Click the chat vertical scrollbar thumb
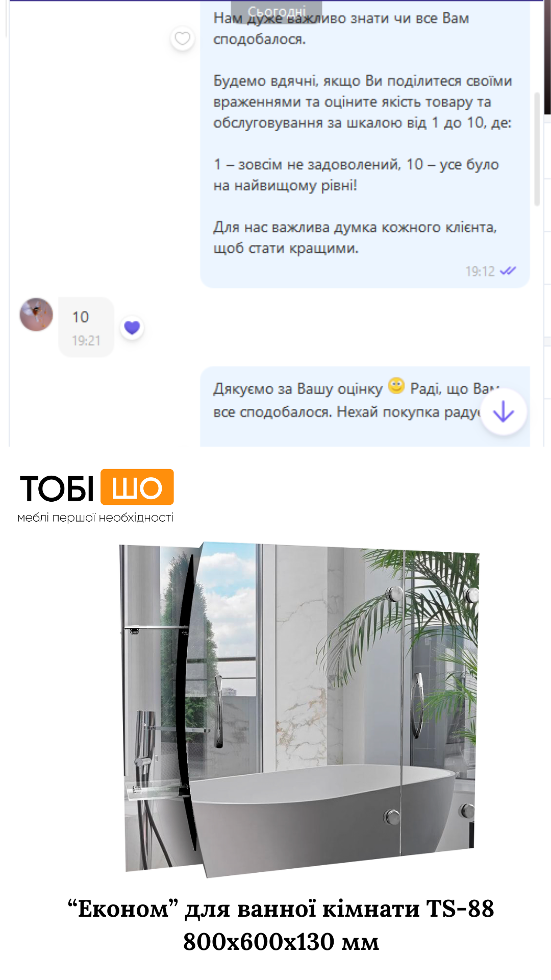Screen dimensions: 551x980 (x=537, y=149)
